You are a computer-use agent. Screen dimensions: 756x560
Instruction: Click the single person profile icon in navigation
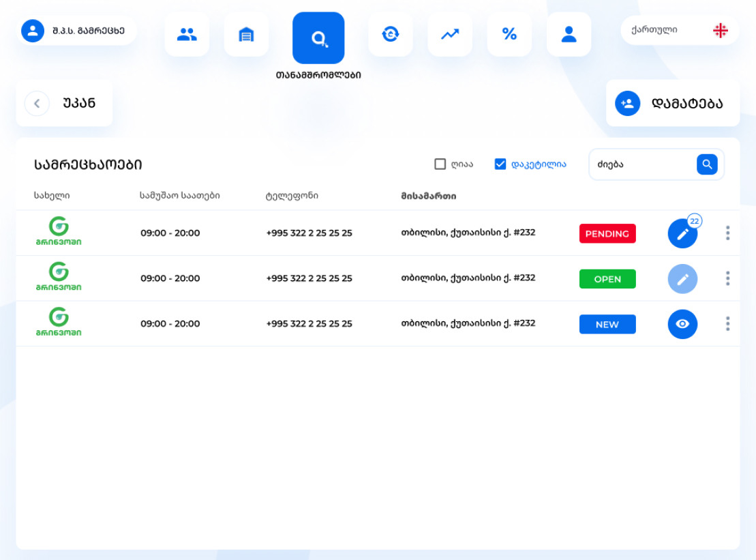(569, 34)
